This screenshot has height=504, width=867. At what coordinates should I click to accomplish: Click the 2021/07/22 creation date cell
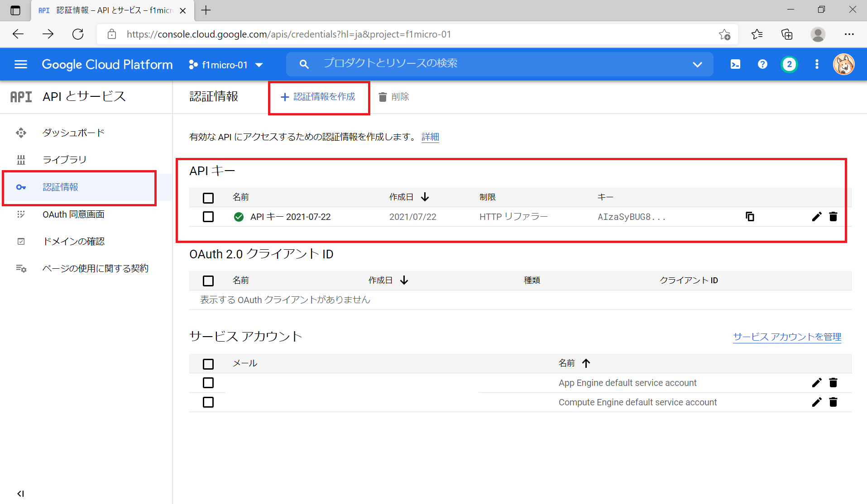click(412, 217)
